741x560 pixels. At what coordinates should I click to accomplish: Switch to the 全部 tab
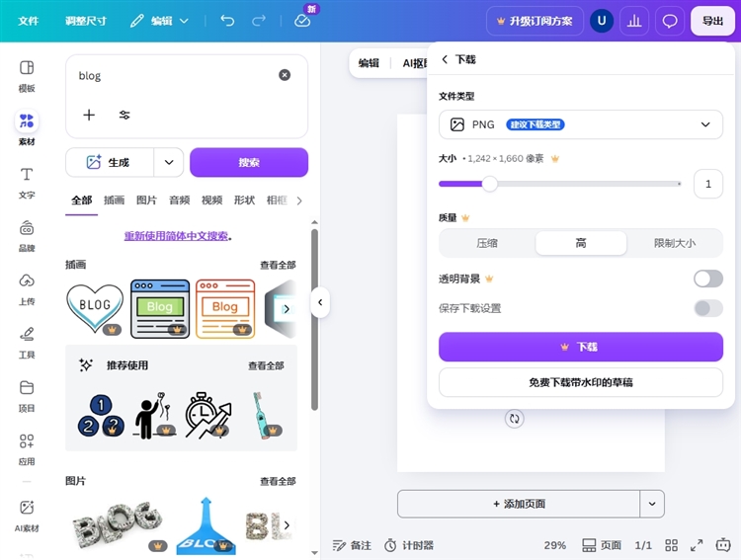tap(81, 200)
